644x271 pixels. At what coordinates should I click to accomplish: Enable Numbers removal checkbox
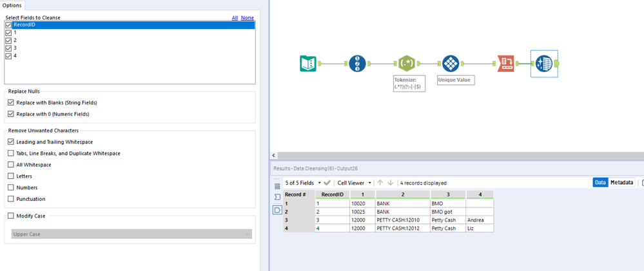[x=11, y=188]
